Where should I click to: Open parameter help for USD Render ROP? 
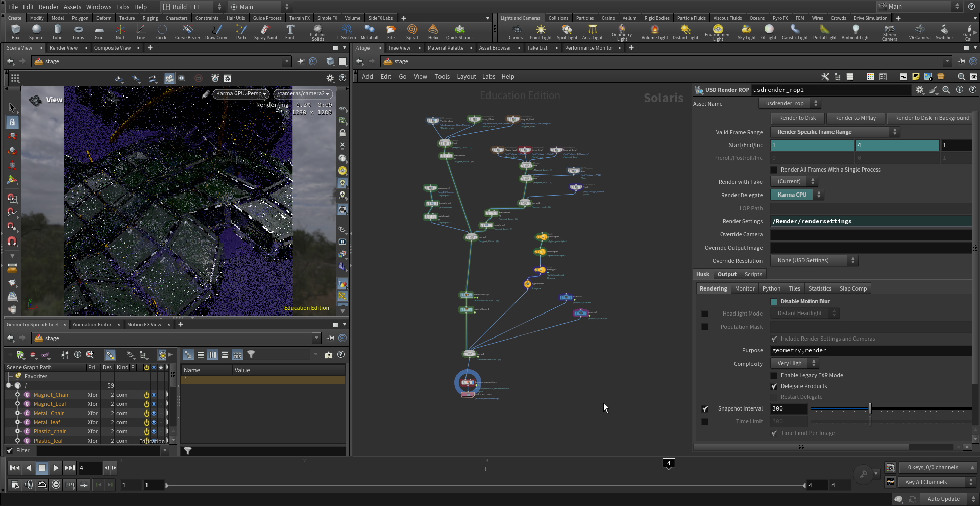[973, 90]
